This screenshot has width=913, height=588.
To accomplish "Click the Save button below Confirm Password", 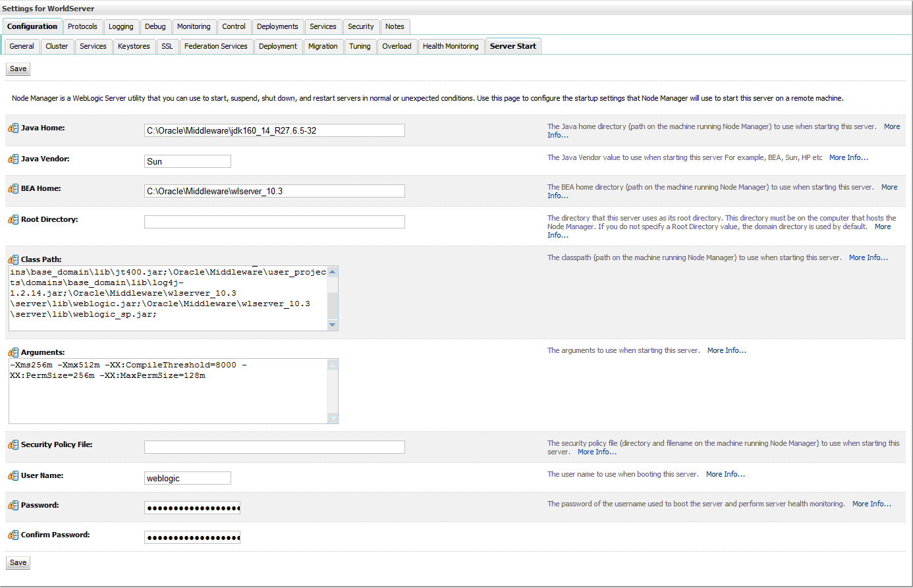I will pyautogui.click(x=18, y=562).
